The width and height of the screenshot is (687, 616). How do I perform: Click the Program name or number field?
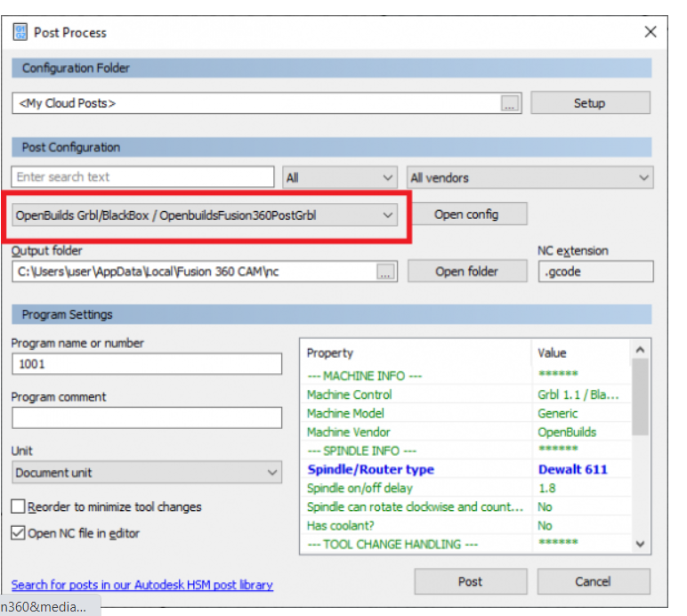(x=147, y=364)
